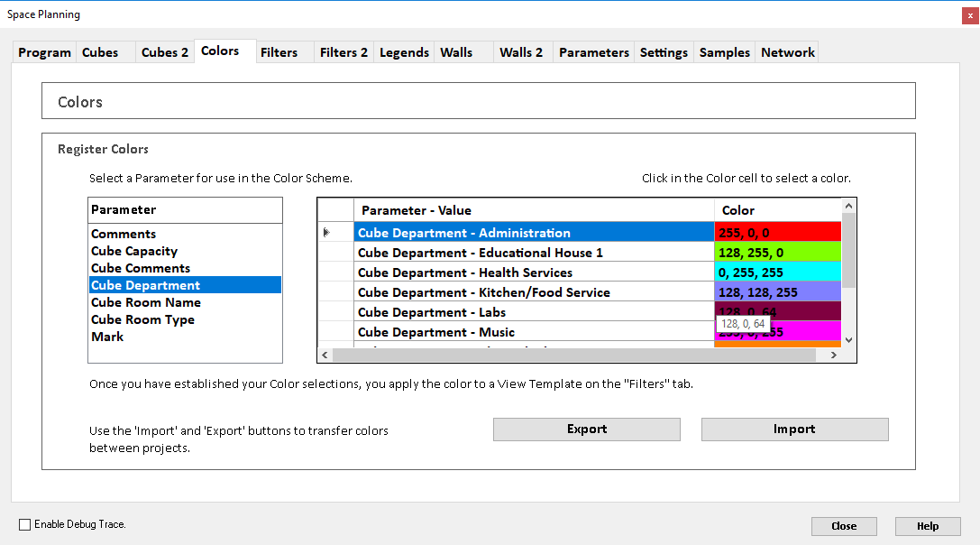Close the Space Planning window
Viewport: 980px width, 545px height.
click(x=970, y=15)
